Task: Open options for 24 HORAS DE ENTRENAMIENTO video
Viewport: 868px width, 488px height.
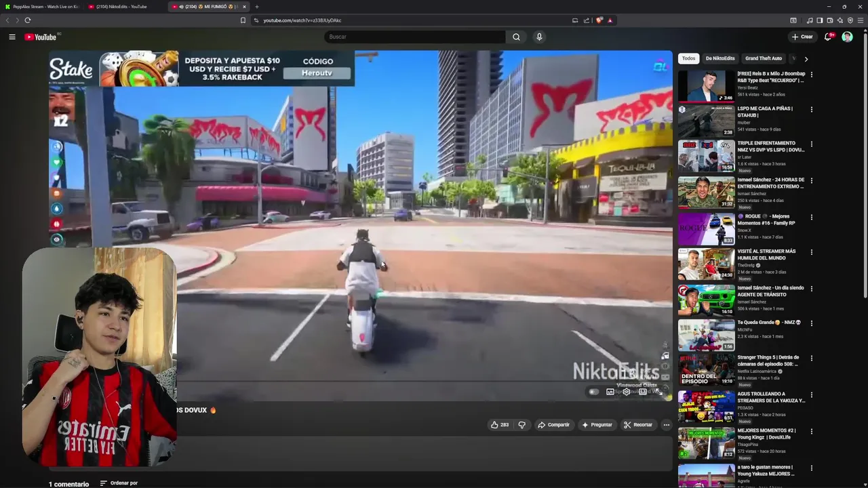Action: point(811,182)
